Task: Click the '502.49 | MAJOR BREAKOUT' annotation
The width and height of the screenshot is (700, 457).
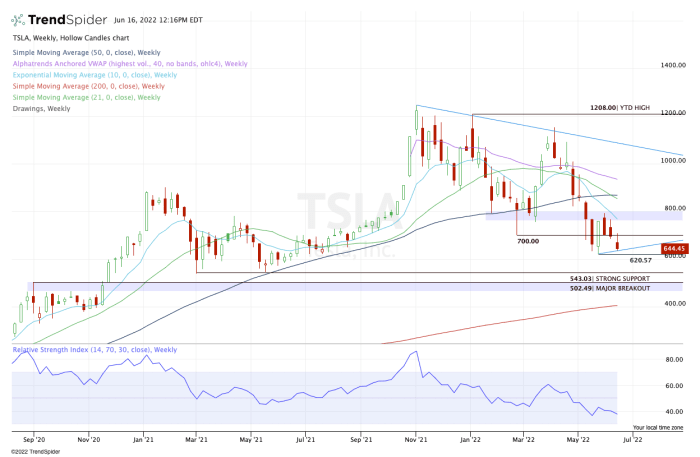Action: coord(610,288)
